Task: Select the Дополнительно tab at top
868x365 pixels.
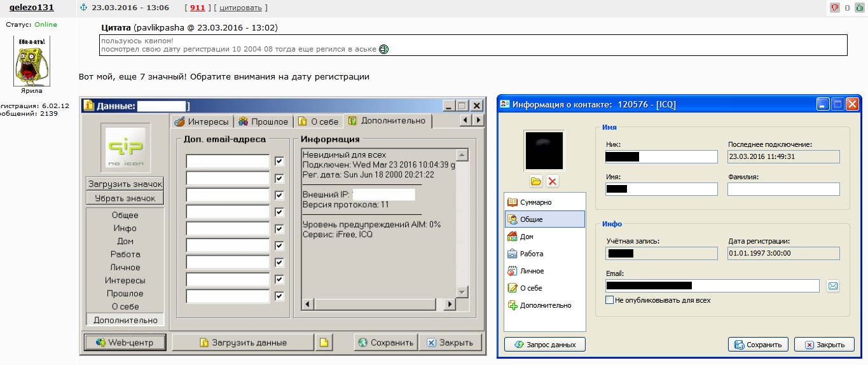Action: tap(387, 121)
